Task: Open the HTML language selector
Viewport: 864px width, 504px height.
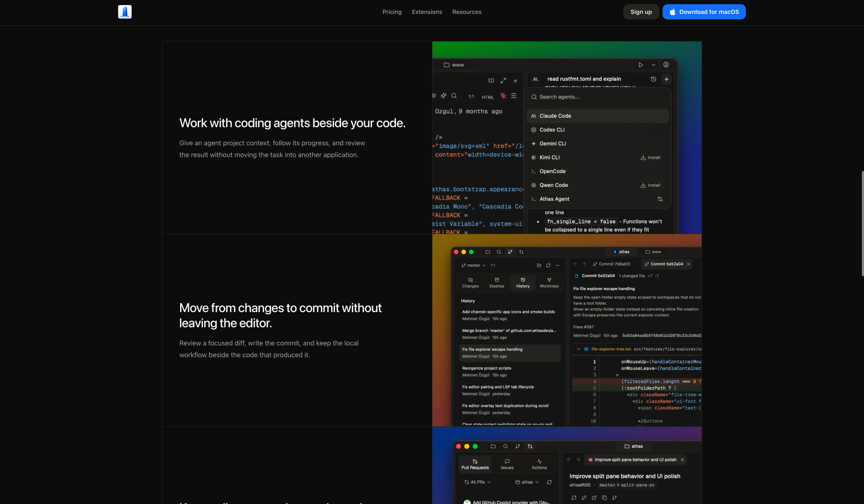Action: click(x=488, y=97)
